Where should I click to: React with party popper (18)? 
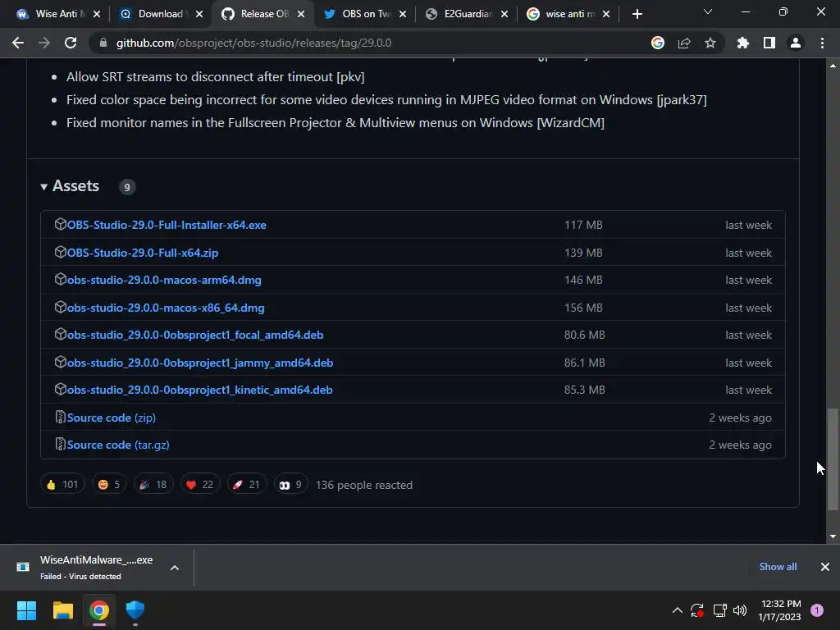pyautogui.click(x=153, y=485)
